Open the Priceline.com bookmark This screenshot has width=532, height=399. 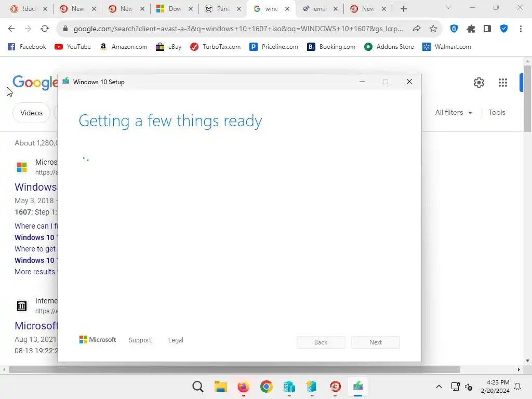pyautogui.click(x=273, y=47)
